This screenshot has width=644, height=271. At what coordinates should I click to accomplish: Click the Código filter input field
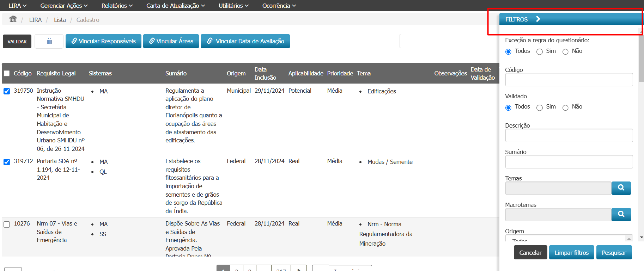[x=569, y=80]
